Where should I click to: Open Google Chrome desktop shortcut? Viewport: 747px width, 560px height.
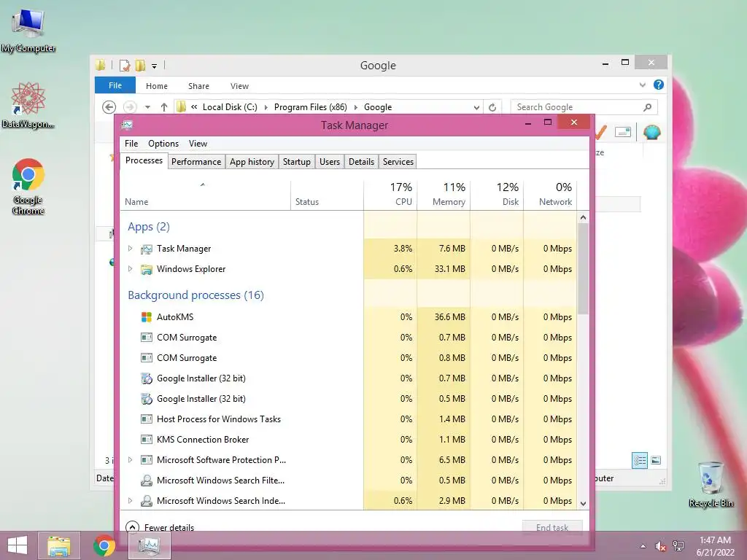28,186
